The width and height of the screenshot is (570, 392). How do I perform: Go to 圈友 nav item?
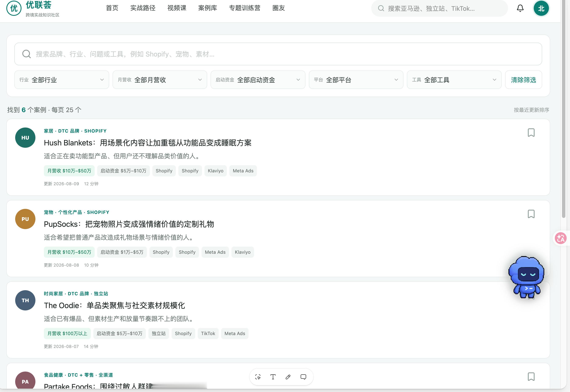[279, 8]
